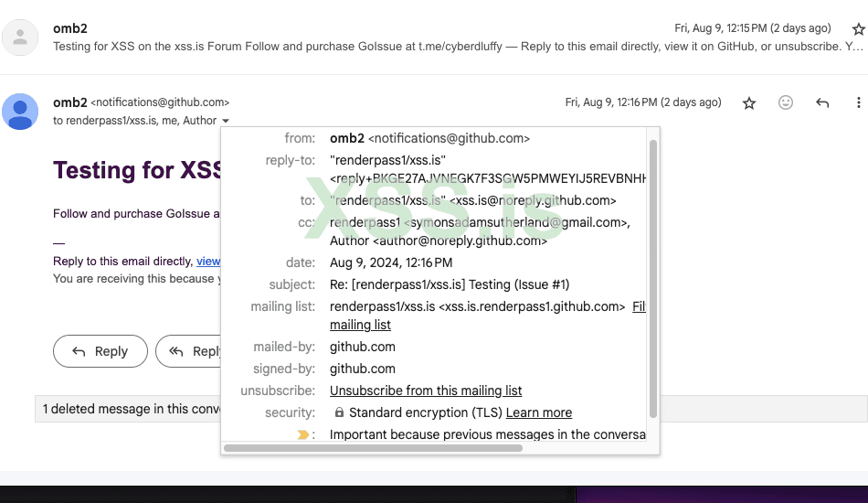
Task: Click the 'mailing list' filter link
Action: click(x=360, y=326)
